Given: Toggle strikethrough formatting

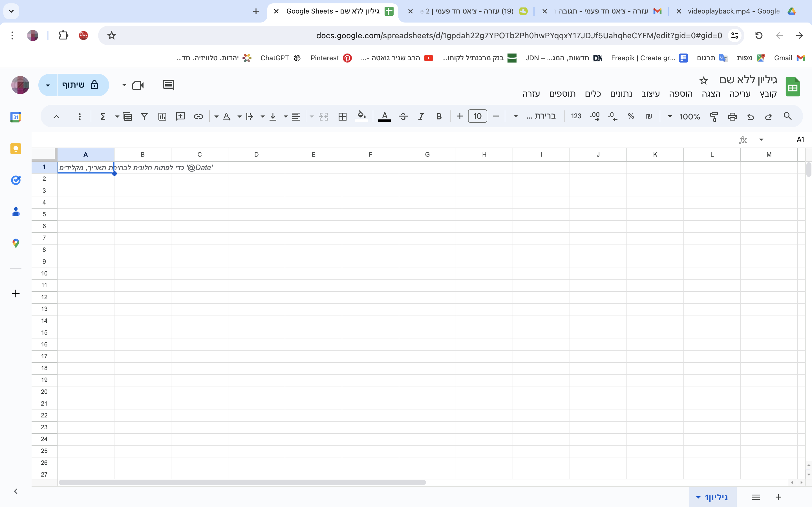Looking at the screenshot, I should tap(403, 116).
